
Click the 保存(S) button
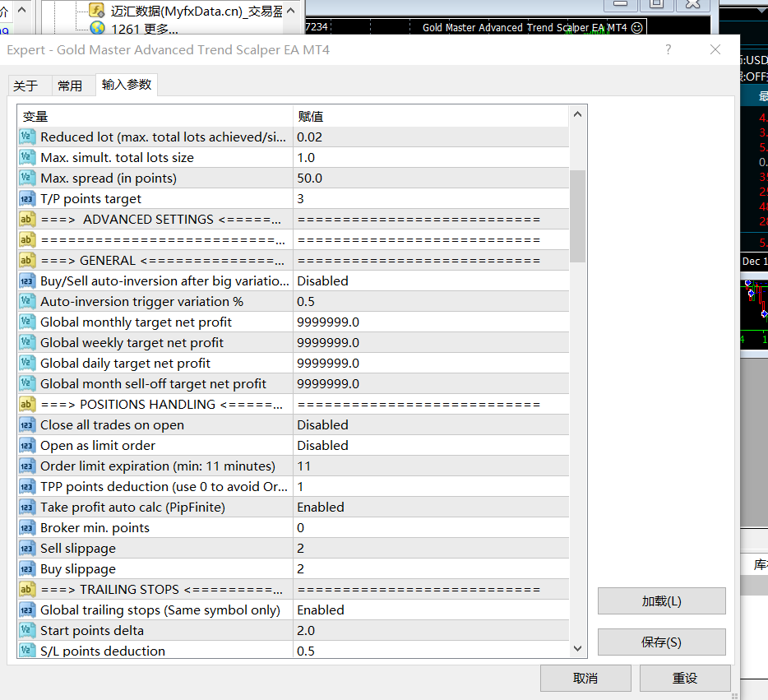(661, 642)
